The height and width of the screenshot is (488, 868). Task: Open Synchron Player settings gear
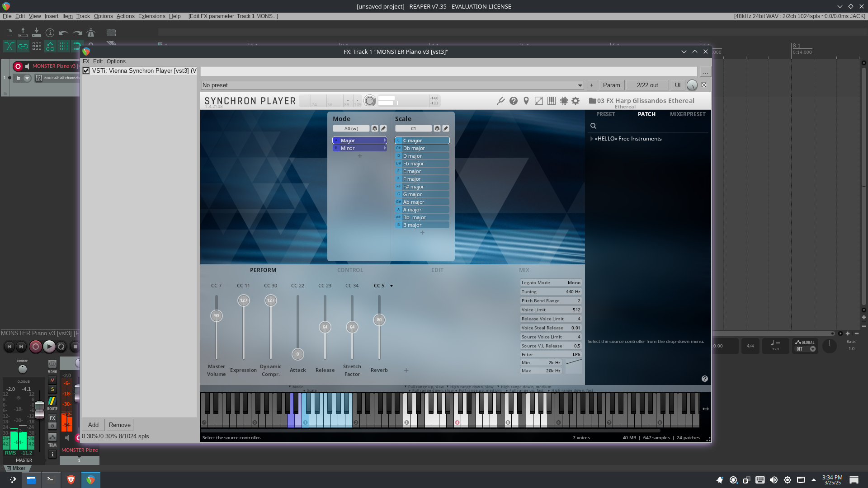coord(576,101)
